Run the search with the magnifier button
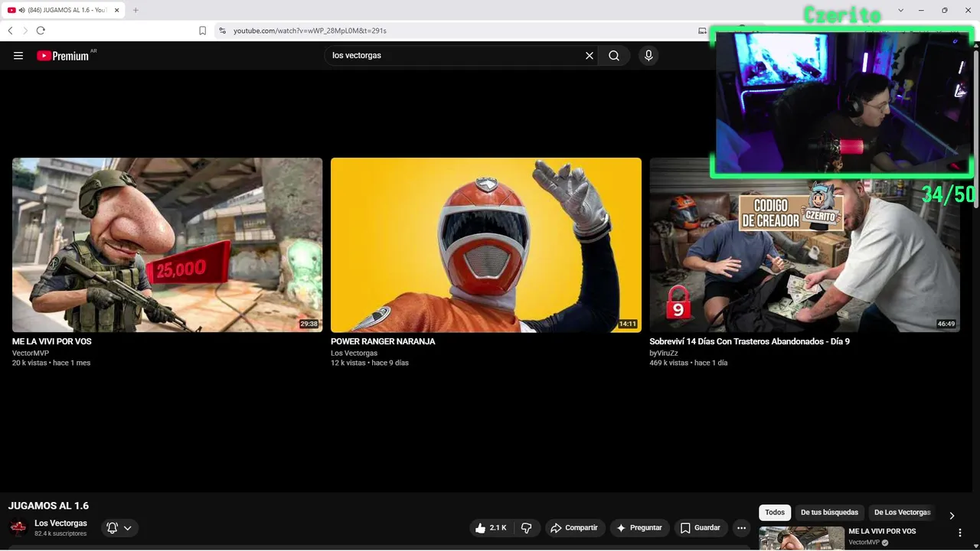The height and width of the screenshot is (551, 980). [x=614, y=55]
